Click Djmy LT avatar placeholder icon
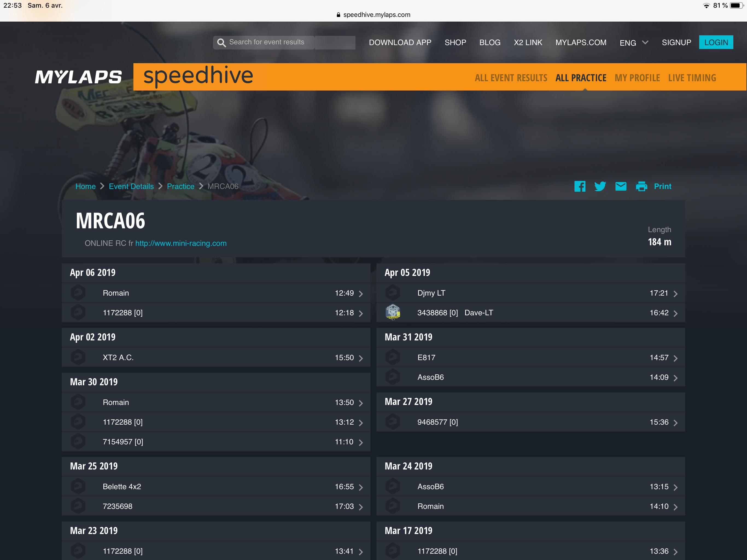 [x=393, y=293]
